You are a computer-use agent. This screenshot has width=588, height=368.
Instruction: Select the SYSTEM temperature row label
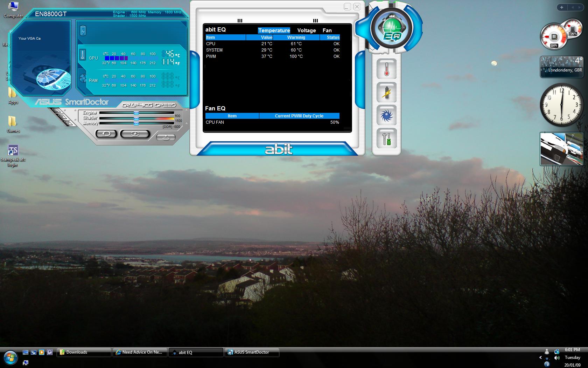point(214,50)
